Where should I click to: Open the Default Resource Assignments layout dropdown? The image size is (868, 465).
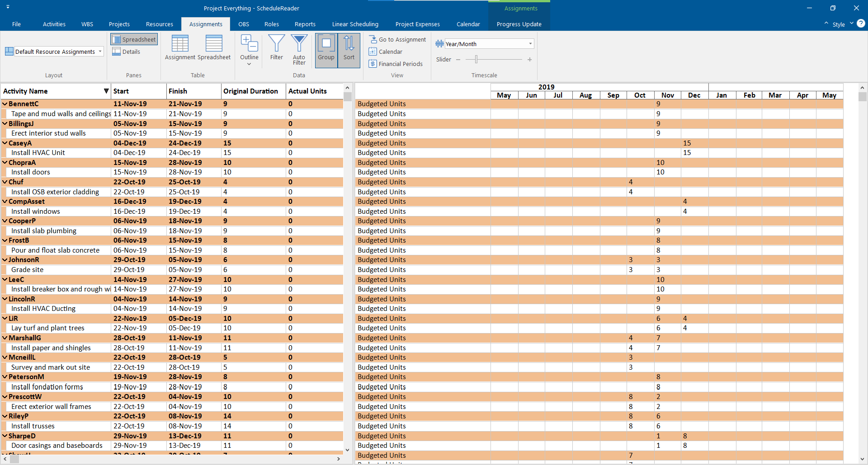[100, 52]
